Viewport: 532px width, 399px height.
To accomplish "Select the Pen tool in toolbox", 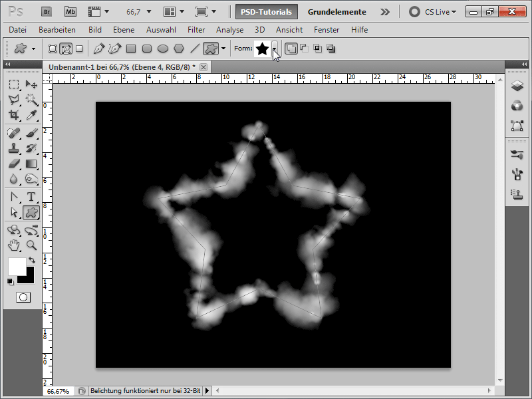I will (x=14, y=196).
